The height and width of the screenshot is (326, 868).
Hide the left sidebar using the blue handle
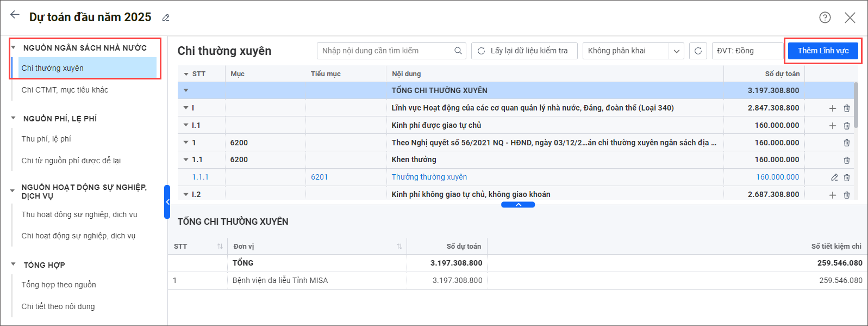pyautogui.click(x=167, y=202)
